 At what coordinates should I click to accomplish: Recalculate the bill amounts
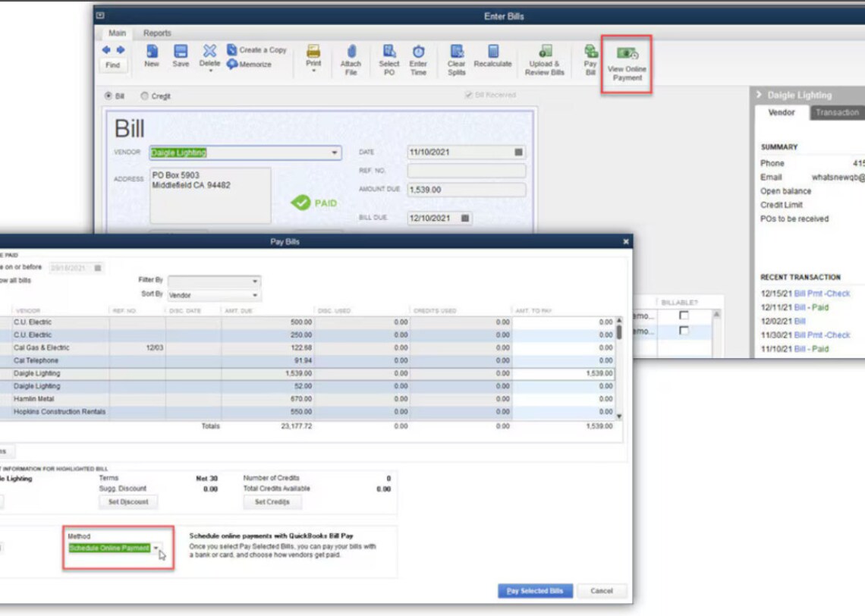pyautogui.click(x=492, y=56)
